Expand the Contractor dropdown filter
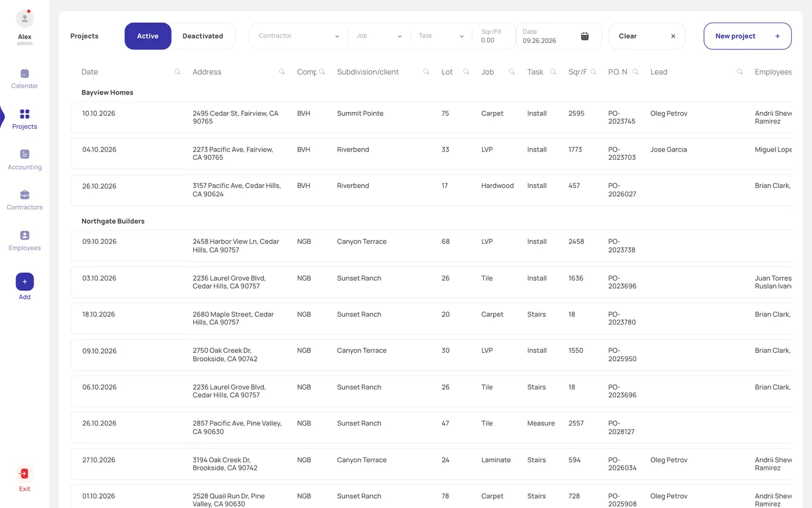This screenshot has width=812, height=508. click(x=299, y=36)
